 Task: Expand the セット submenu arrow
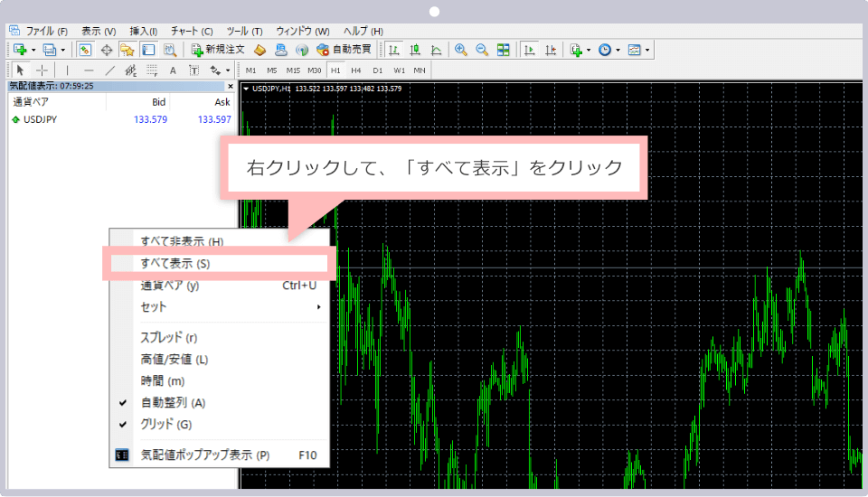point(317,307)
